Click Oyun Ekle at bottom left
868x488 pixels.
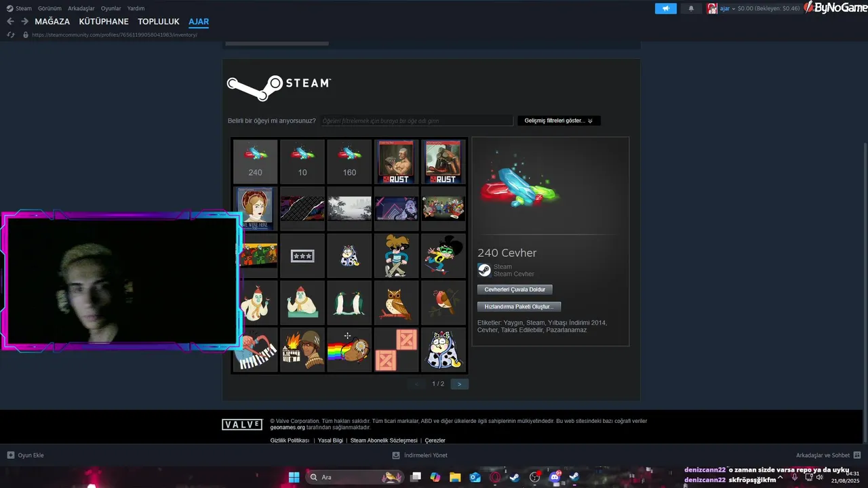[x=25, y=455]
